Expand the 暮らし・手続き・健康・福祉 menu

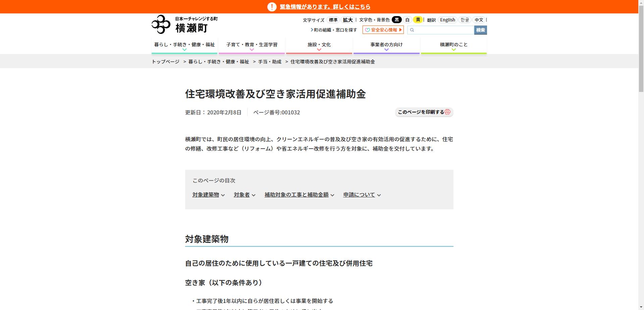[184, 46]
